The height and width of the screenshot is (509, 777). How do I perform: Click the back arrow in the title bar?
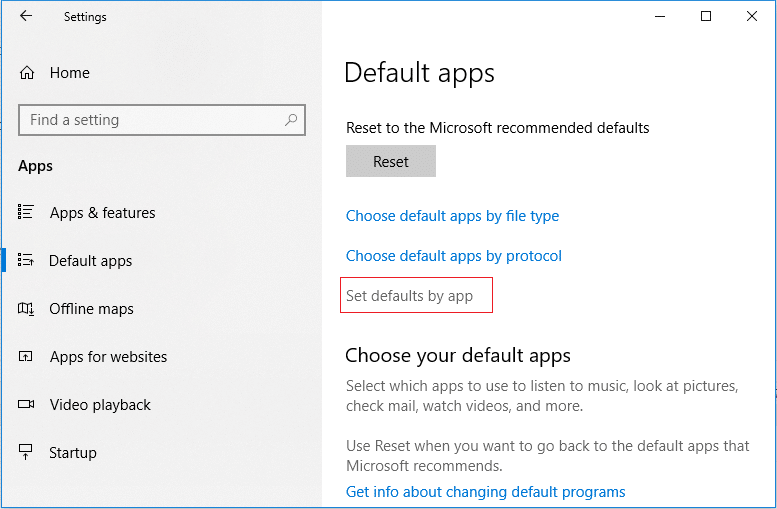(26, 16)
